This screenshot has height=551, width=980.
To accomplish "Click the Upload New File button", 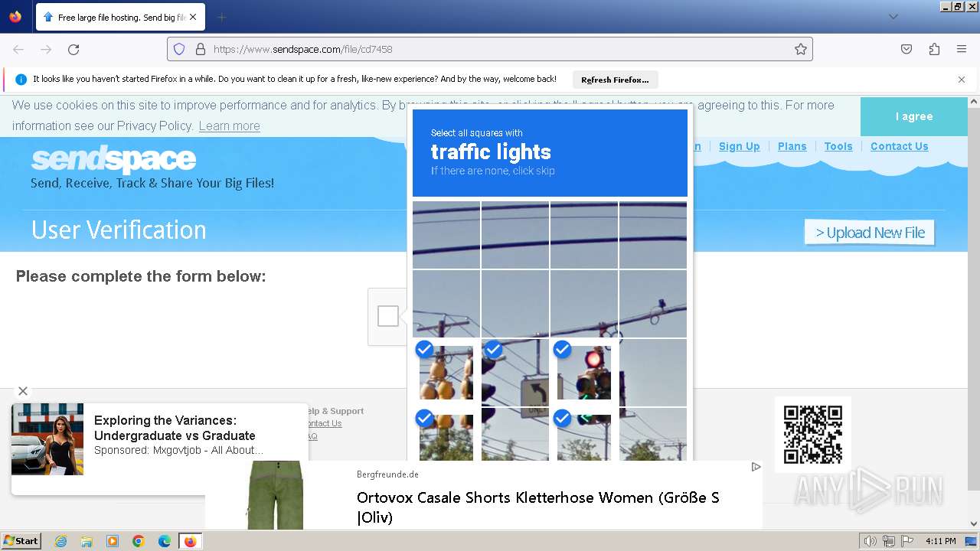I will [x=870, y=233].
